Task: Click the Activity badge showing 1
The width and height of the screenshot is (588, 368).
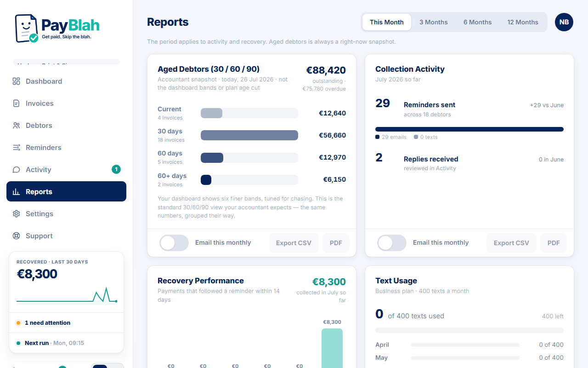Action: (x=116, y=169)
